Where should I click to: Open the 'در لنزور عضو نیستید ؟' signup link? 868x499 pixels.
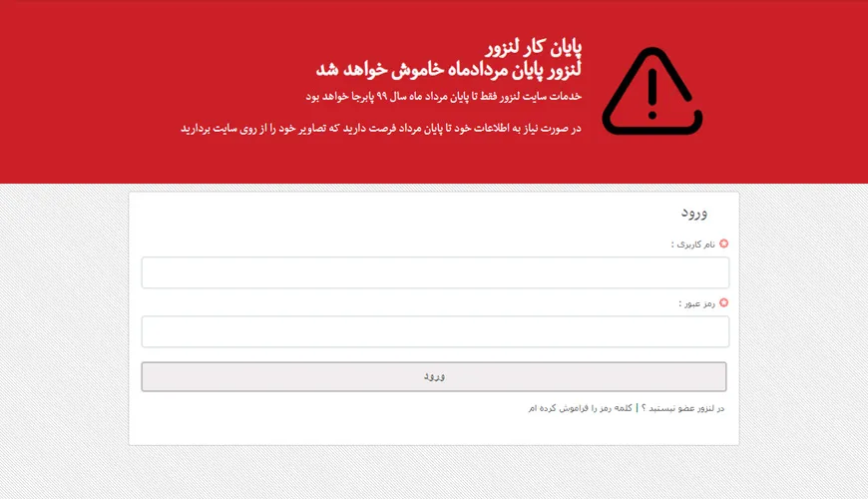(x=683, y=408)
